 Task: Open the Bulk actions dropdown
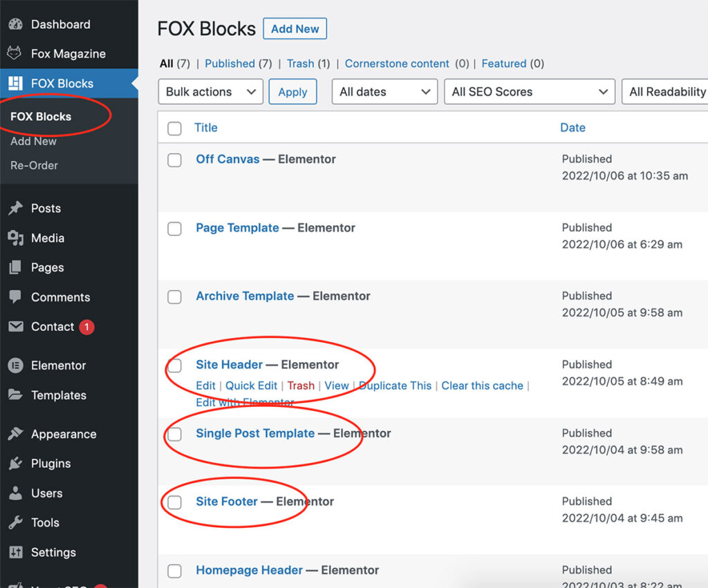point(210,92)
